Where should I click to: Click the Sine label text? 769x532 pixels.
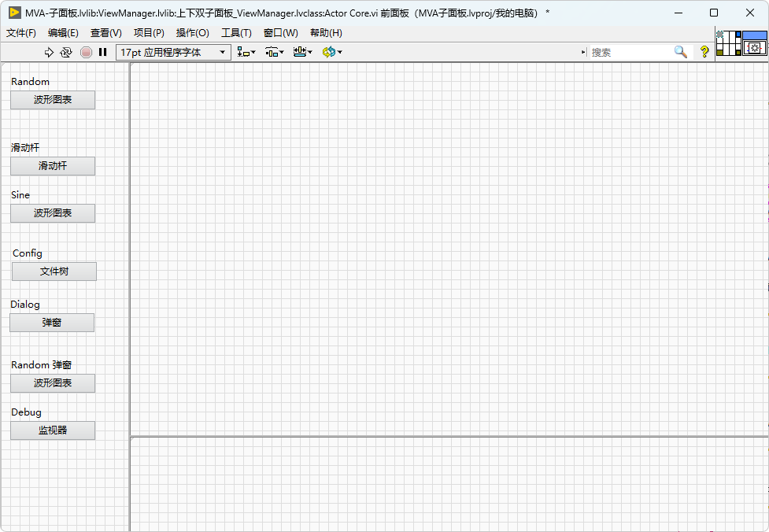[20, 194]
